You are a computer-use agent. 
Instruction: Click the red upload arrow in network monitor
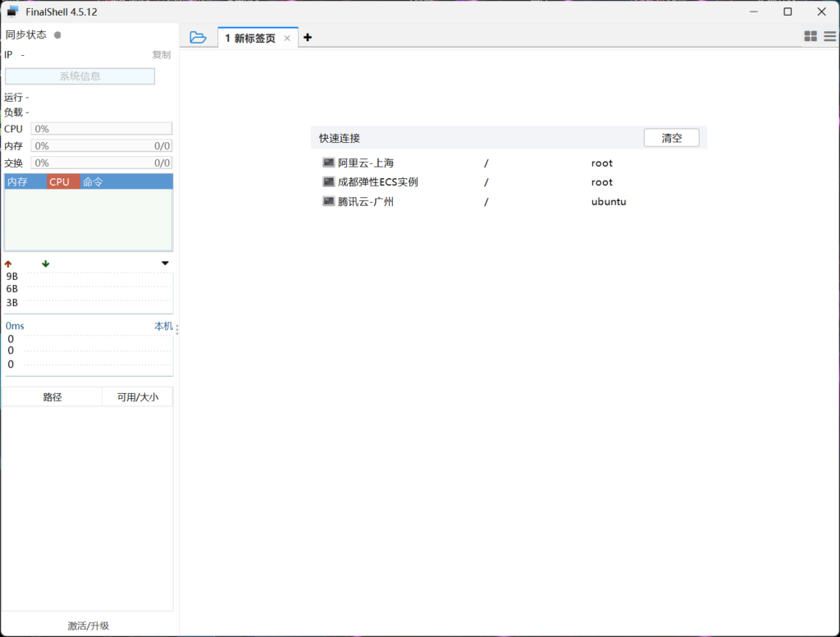point(8,264)
